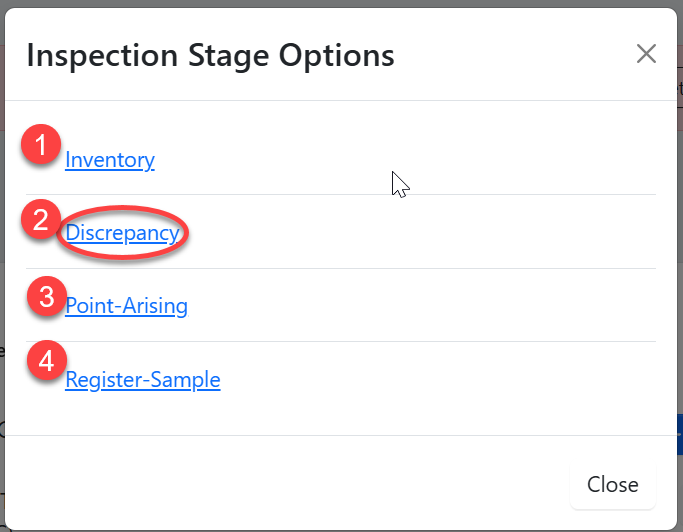Click empty row space right of Discrepancy oval

coord(450,233)
